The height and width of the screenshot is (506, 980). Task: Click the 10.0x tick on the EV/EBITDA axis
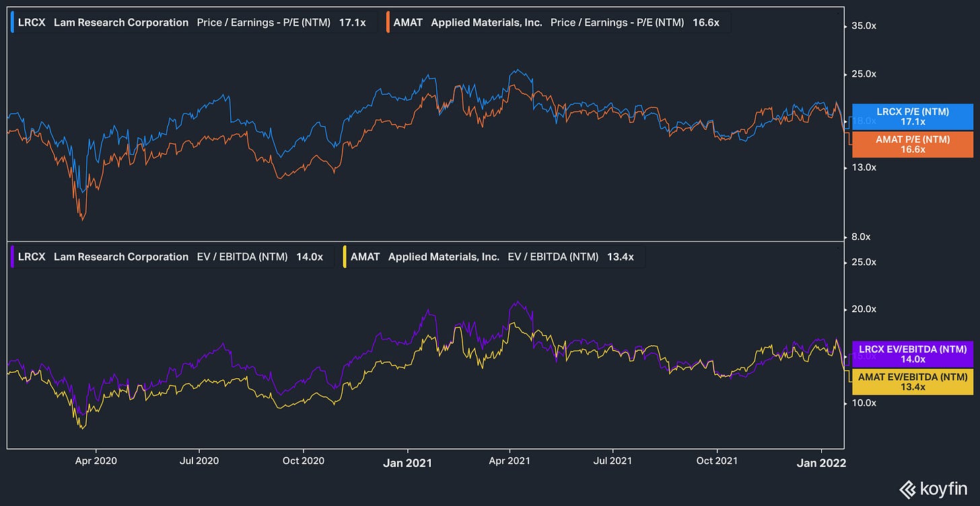[x=864, y=402]
